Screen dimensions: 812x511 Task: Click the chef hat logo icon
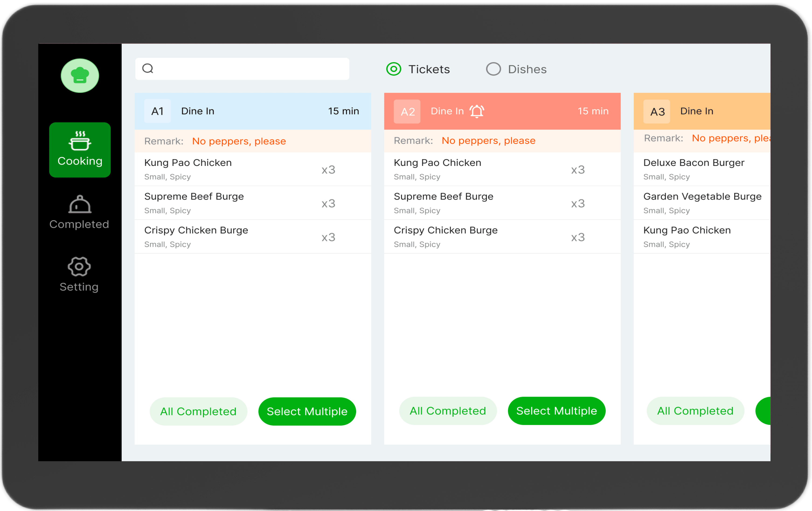coord(80,76)
